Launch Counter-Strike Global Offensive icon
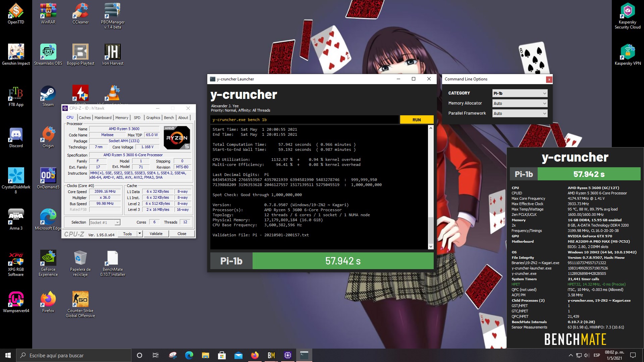The width and height of the screenshot is (644, 362). [80, 304]
